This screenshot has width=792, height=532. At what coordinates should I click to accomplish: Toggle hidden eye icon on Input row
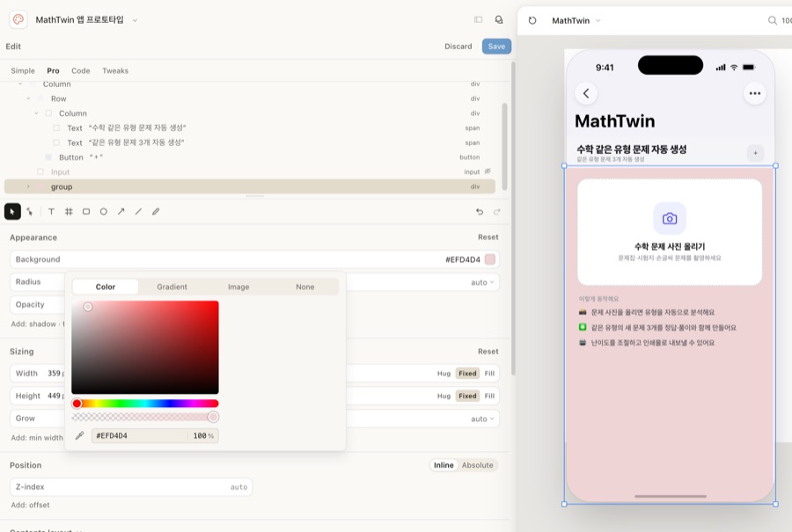point(488,171)
